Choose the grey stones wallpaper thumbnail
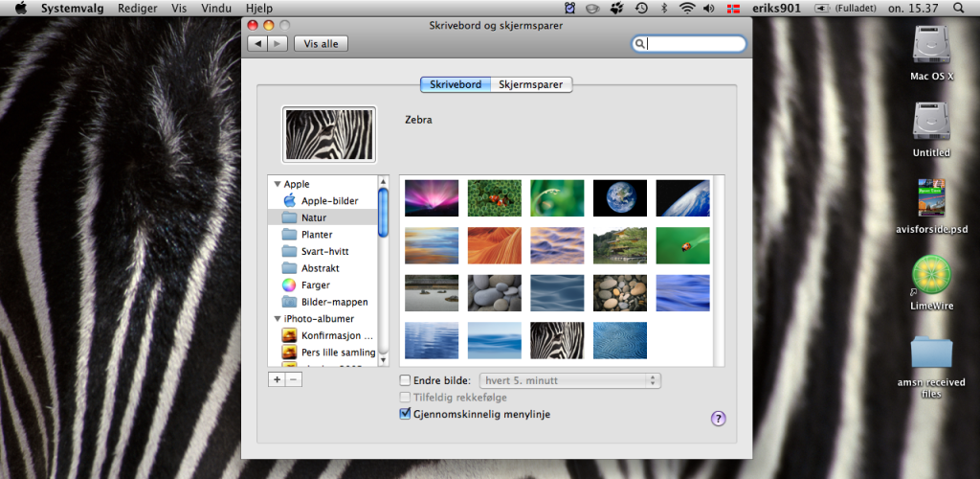Screen dimensions: 980x479 tap(495, 293)
